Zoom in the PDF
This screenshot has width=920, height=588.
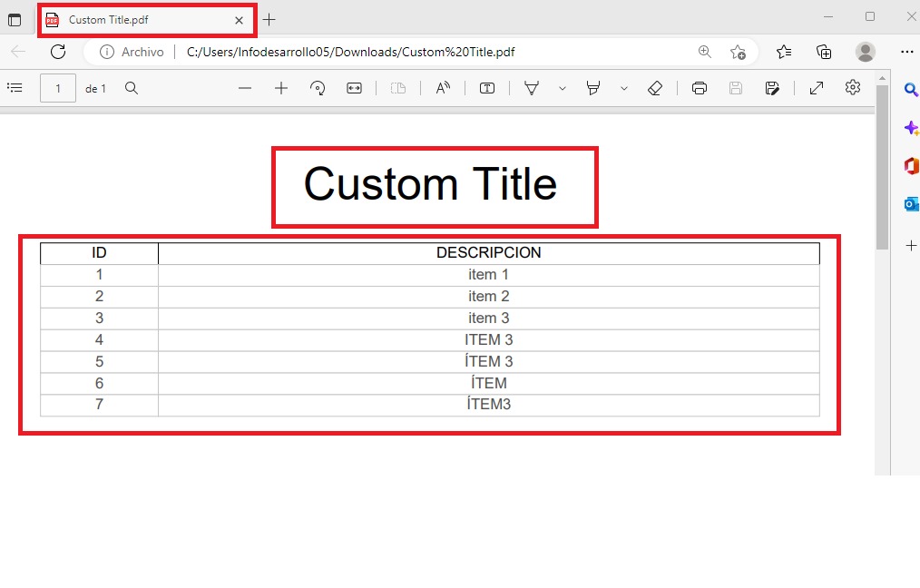pos(281,88)
